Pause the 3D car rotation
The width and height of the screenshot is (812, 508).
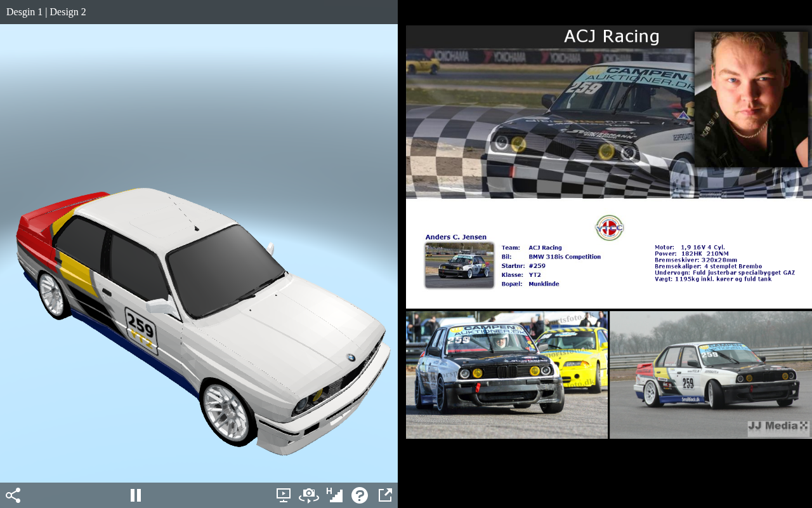(x=136, y=495)
